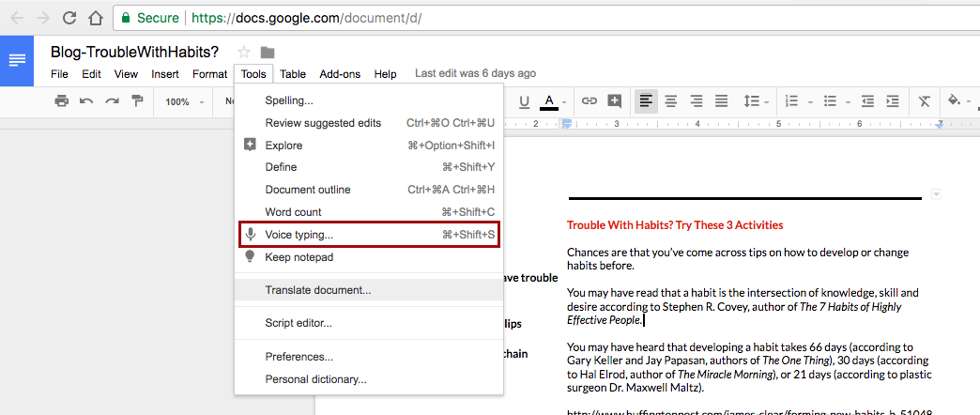Click the browser address bar URL
Viewport: 980px width, 415px height.
click(308, 18)
